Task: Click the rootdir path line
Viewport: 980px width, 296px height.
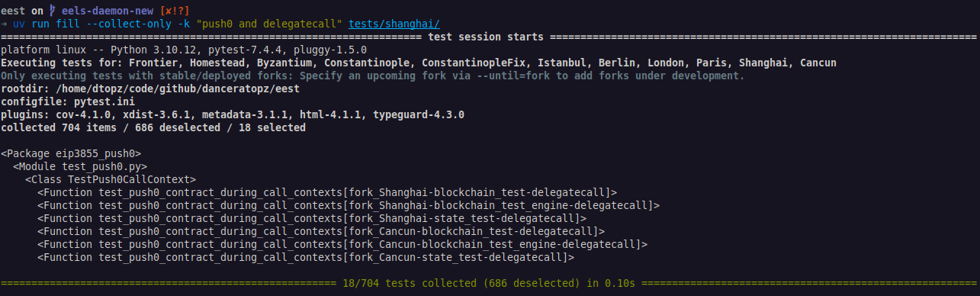Action: tap(150, 89)
